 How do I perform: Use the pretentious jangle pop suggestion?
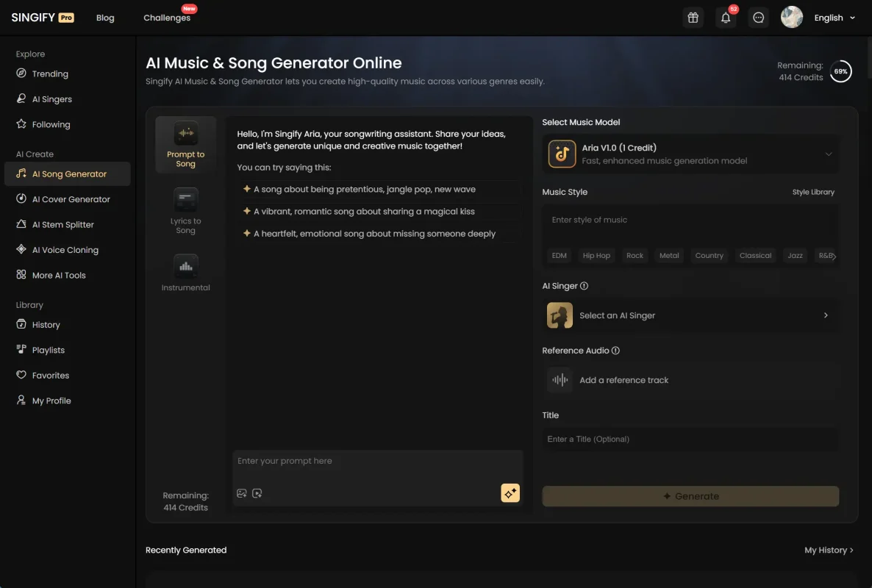pos(378,190)
